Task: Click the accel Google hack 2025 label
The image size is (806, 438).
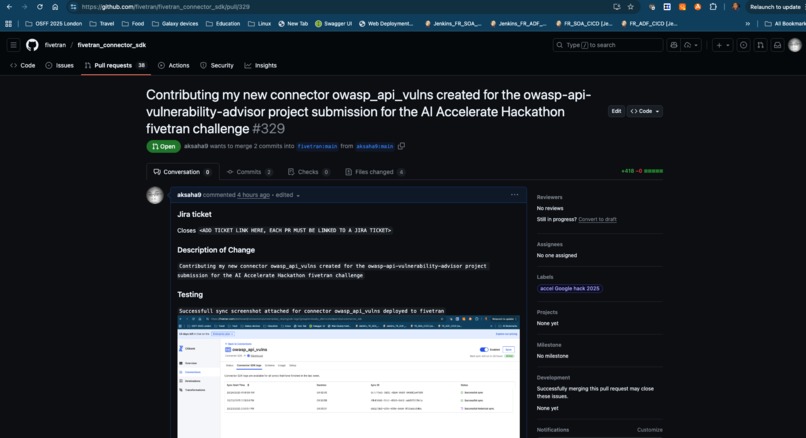Action: [x=570, y=288]
